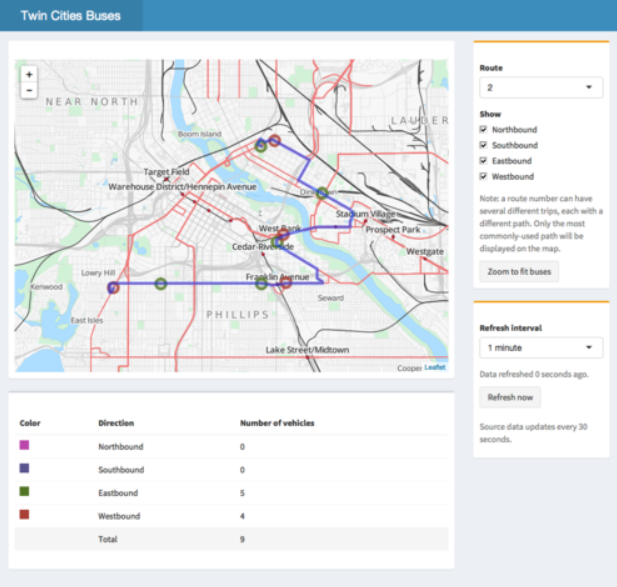Click the Refresh now button
The image size is (617, 587).
tap(510, 397)
